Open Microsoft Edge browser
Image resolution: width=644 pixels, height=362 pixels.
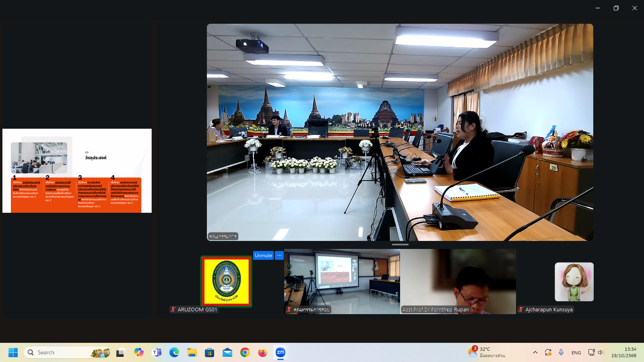click(x=174, y=352)
